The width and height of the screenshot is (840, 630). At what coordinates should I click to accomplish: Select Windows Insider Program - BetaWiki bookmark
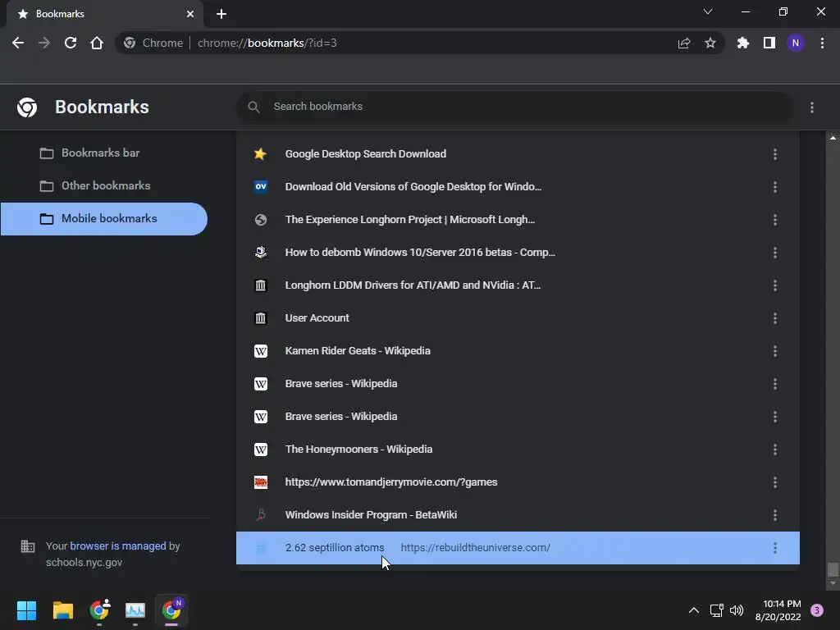(518, 515)
